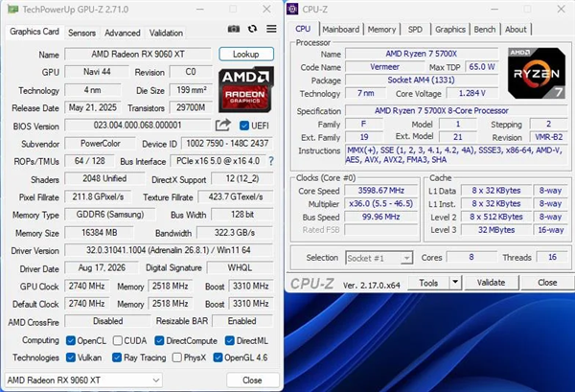This screenshot has height=392, width=575.
Task: Toggle the DirectML checkbox
Action: 230,340
